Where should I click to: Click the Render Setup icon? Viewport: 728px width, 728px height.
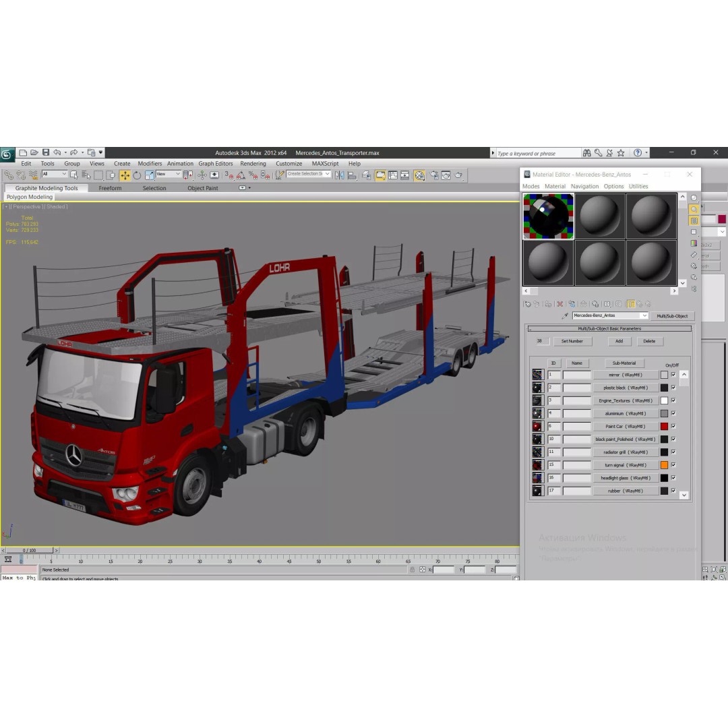click(434, 175)
